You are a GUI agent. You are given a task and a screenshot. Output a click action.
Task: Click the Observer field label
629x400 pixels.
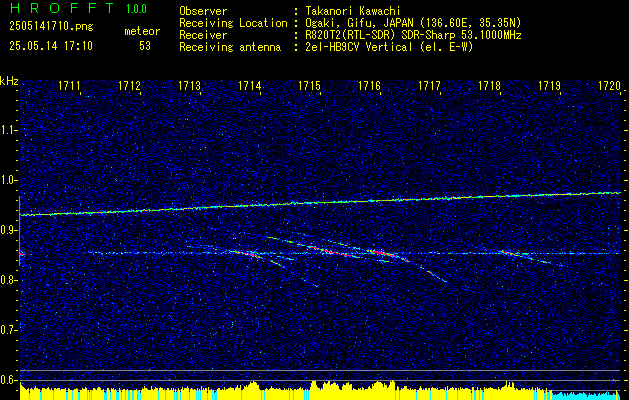[203, 11]
